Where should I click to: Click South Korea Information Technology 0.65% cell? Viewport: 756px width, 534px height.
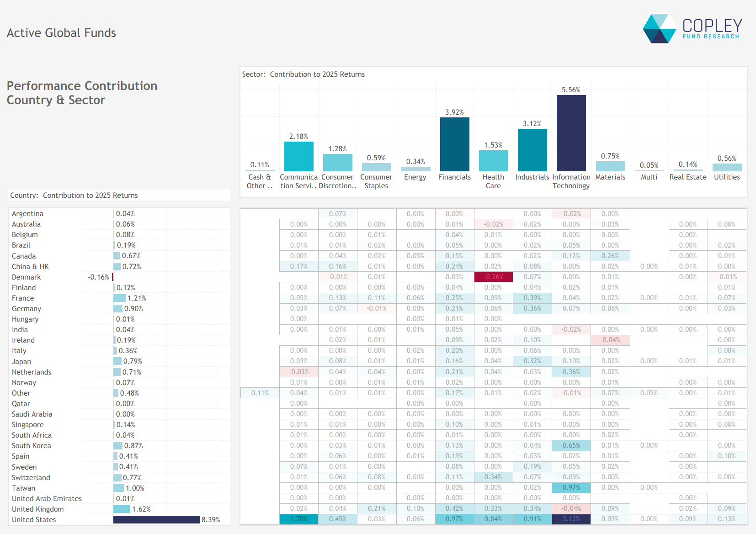(571, 445)
